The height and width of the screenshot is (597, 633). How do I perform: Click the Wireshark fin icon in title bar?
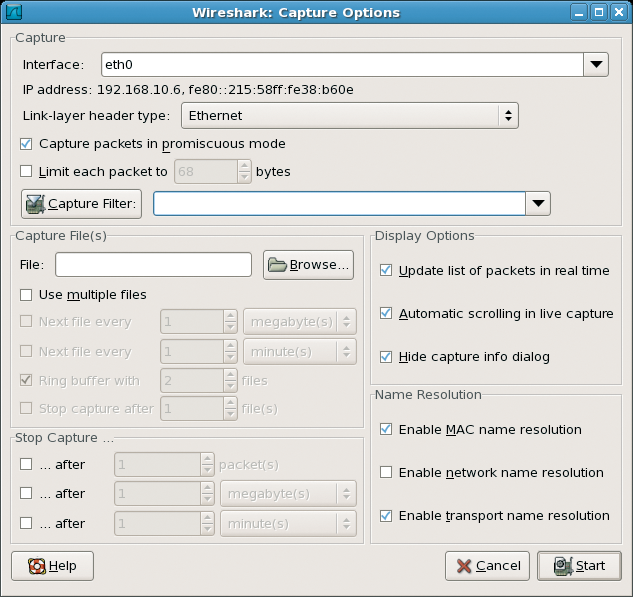[14, 12]
